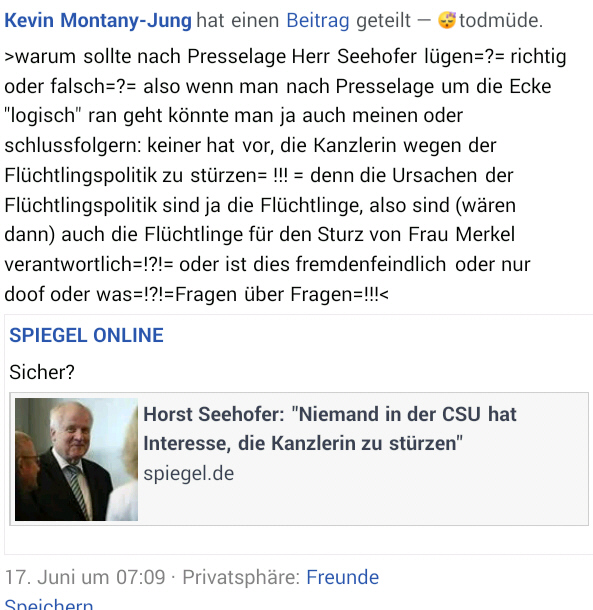Click the word geteilt in the header
The width and height of the screenshot is (593, 610).
pyautogui.click(x=383, y=20)
